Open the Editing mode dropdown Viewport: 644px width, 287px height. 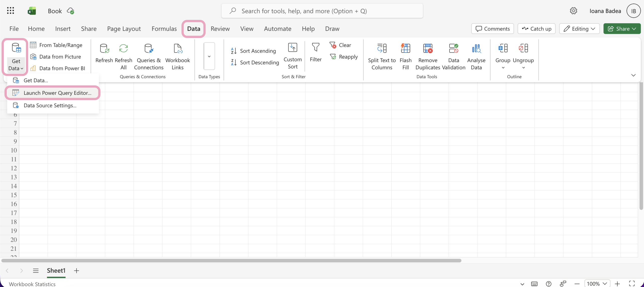tap(579, 29)
